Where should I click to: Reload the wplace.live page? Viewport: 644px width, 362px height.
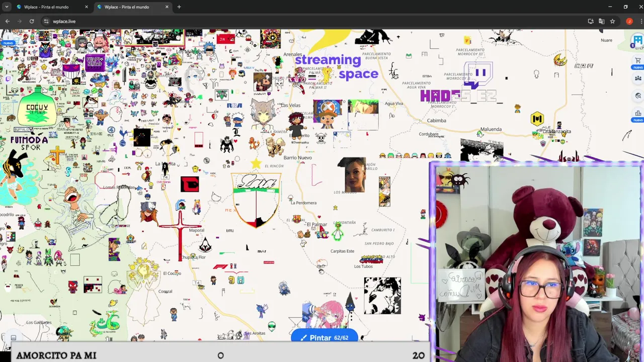pyautogui.click(x=31, y=21)
